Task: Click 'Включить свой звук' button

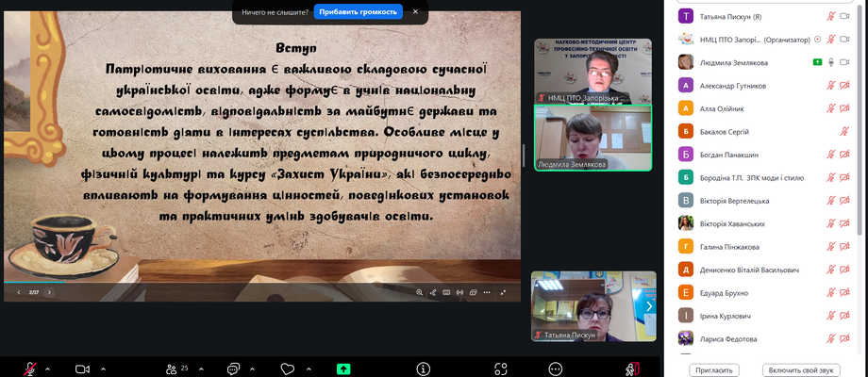Action: coord(801,370)
